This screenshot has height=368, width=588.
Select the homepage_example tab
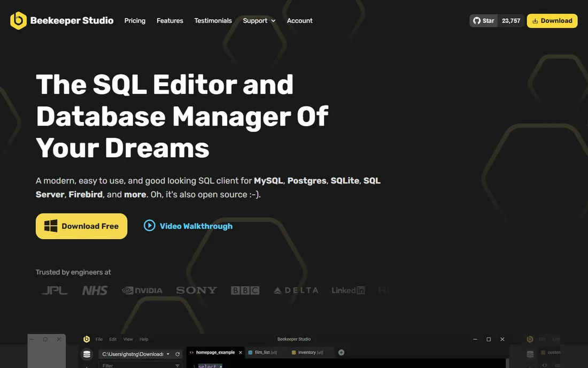tap(215, 352)
